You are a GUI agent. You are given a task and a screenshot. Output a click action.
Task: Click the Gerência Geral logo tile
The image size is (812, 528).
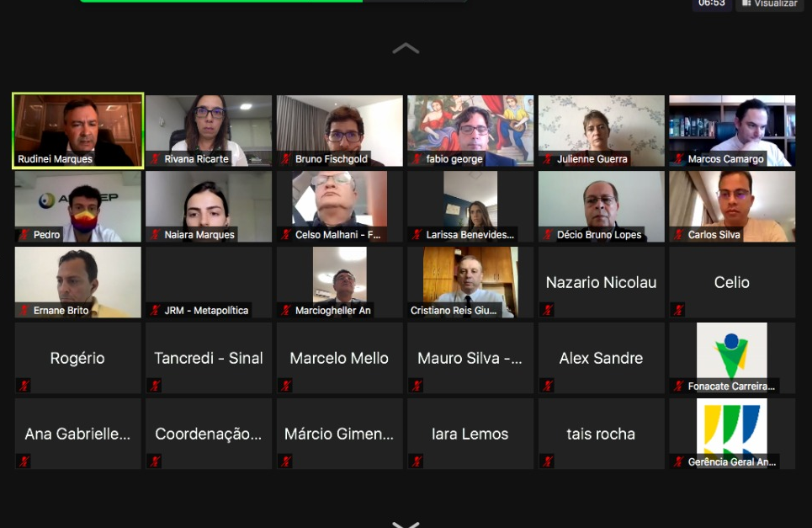(732, 433)
